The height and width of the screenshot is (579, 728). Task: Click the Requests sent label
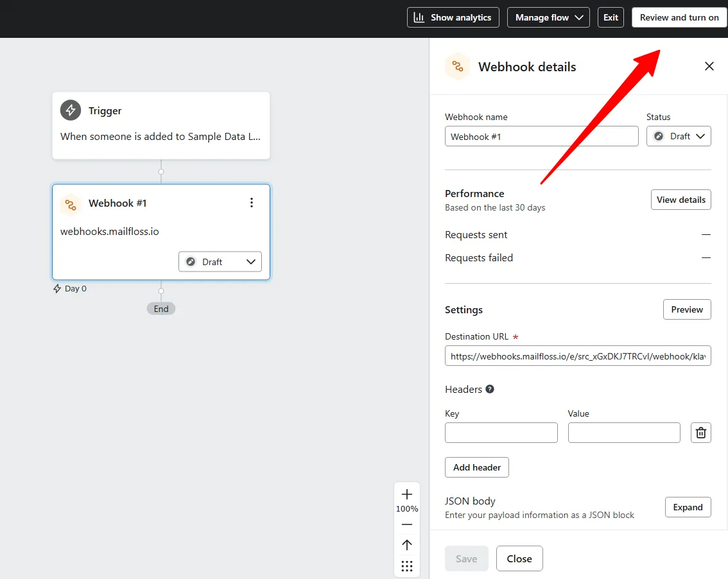(476, 235)
